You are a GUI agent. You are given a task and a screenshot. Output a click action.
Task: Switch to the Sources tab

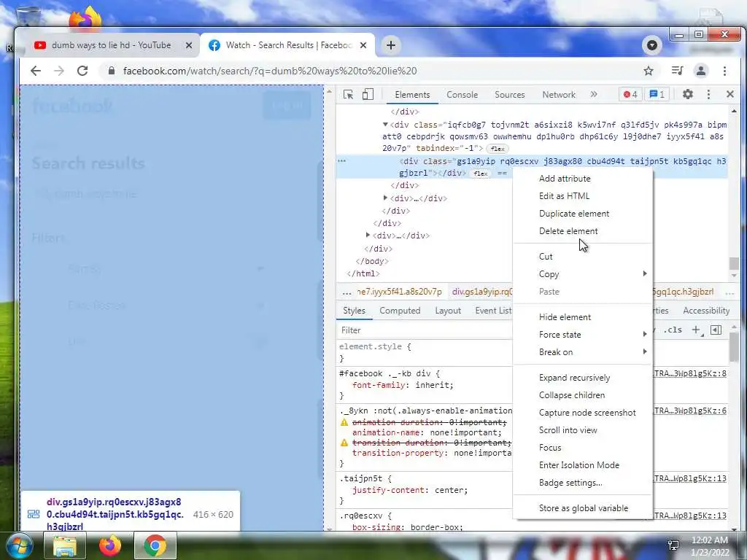(x=509, y=95)
